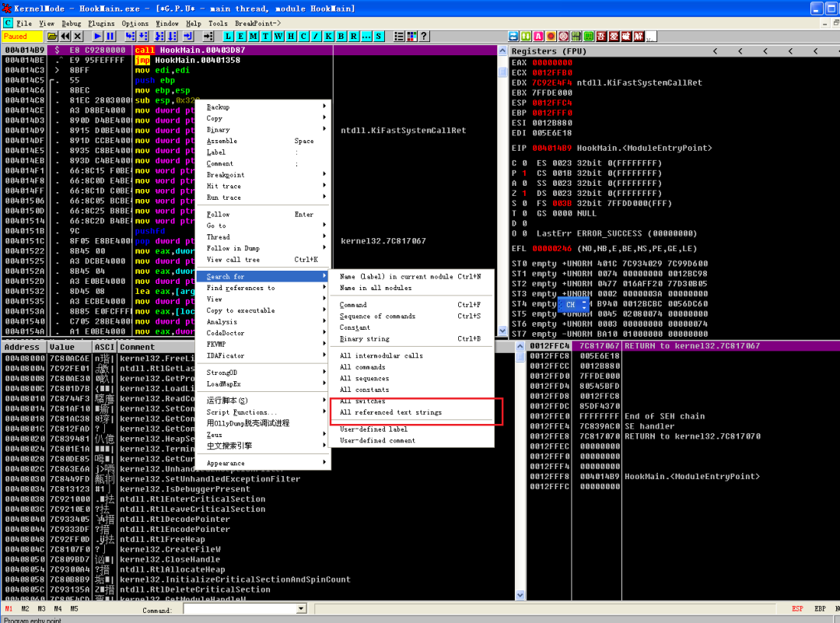Toggle EBP stack addressing in status bar
This screenshot has height=623, width=840.
click(820, 608)
